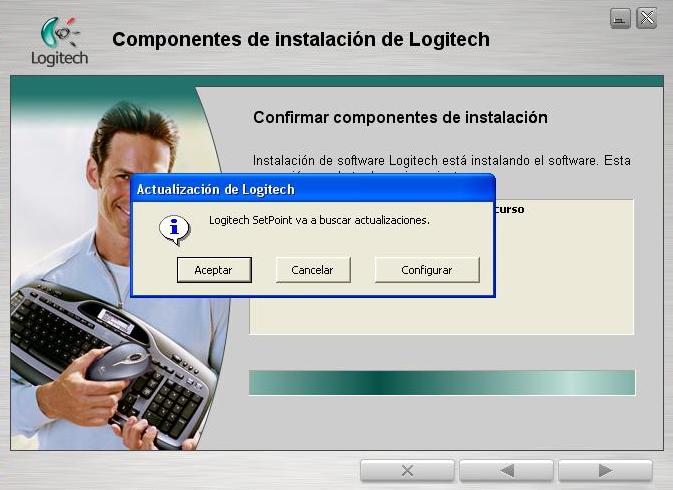This screenshot has width=673, height=490.
Task: Click the Instalación de software Logitech description text
Action: pos(442,160)
